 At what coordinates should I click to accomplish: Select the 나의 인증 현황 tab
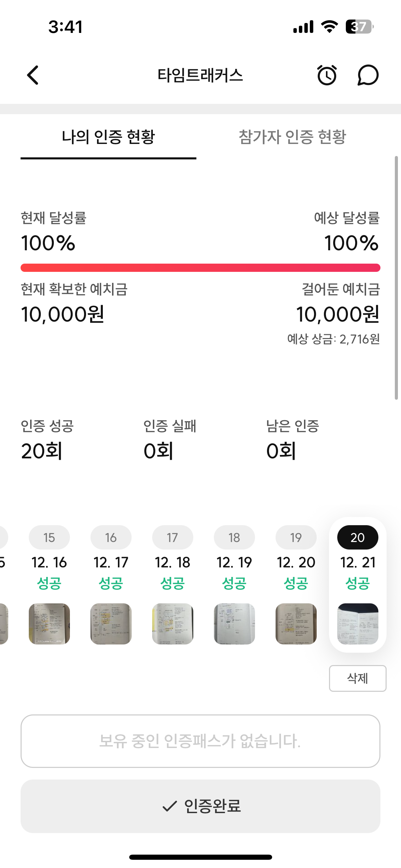(108, 137)
